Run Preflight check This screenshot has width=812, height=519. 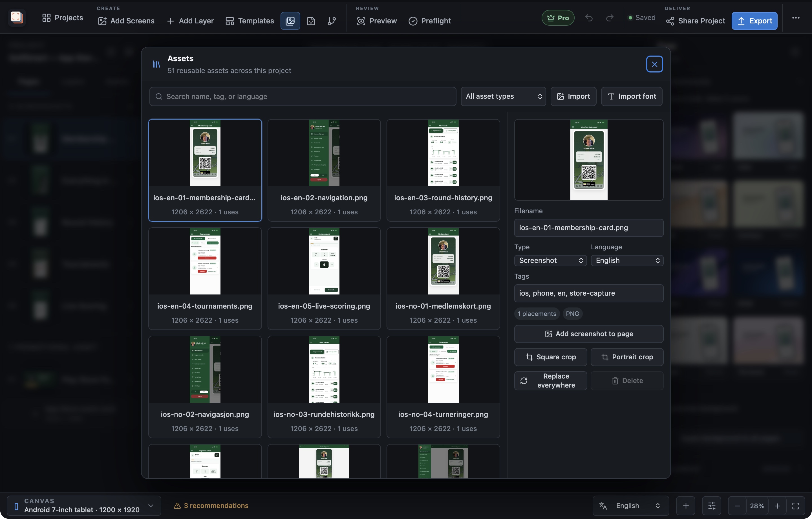point(430,21)
